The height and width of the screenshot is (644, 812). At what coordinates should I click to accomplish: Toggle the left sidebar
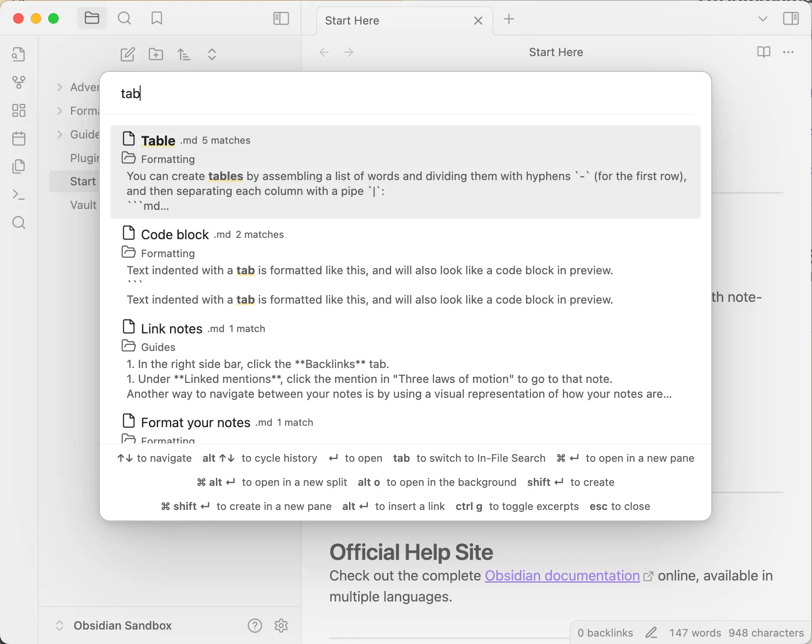281,18
